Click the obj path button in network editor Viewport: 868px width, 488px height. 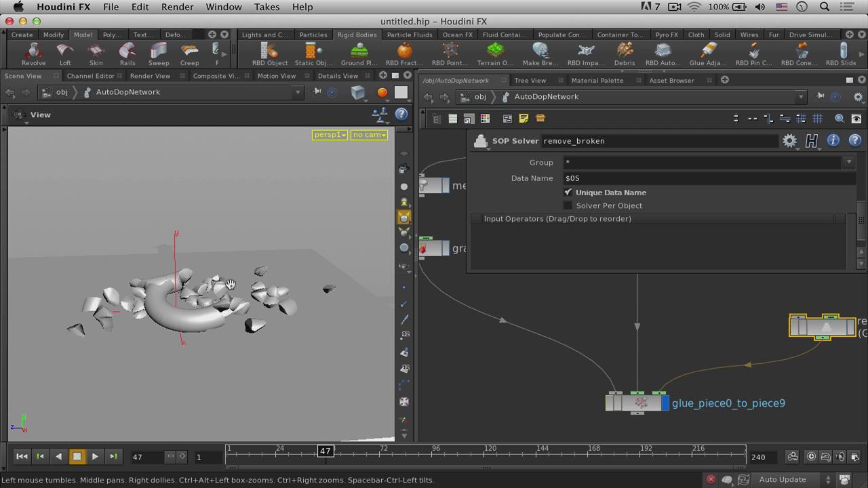point(473,97)
